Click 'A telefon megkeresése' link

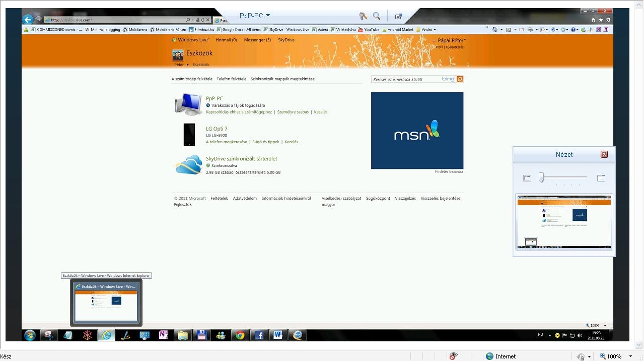pyautogui.click(x=227, y=142)
